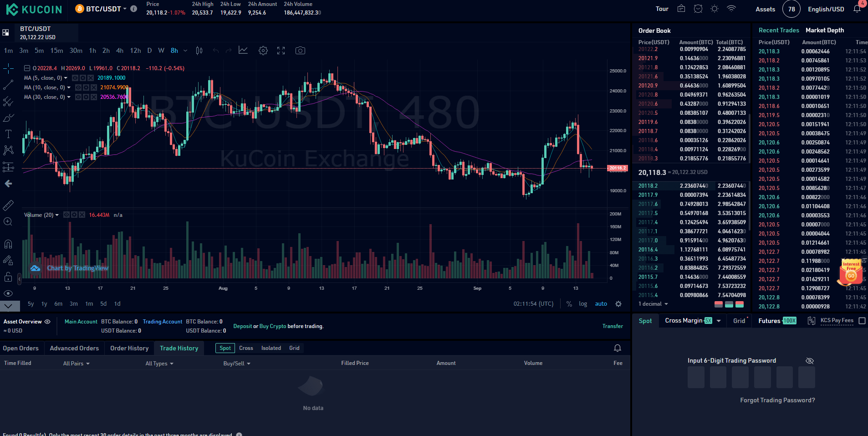Select the text annotation tool
The image size is (868, 436).
coord(8,134)
